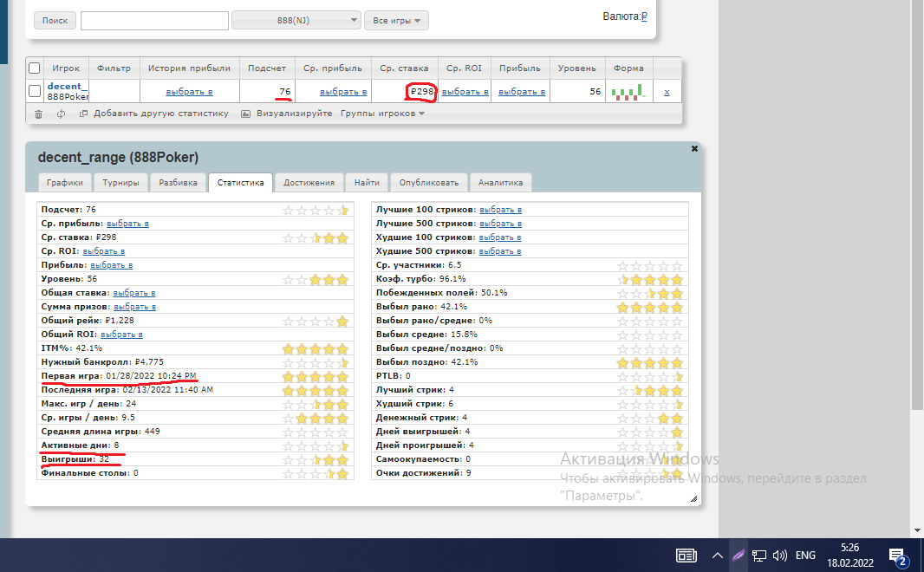Click the Поиск button

pos(55,20)
